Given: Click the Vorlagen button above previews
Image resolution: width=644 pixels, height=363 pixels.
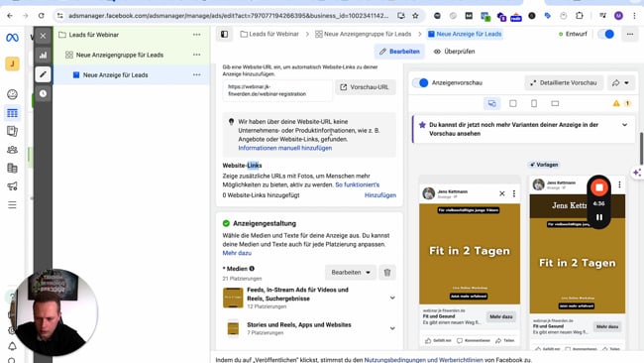Looking at the screenshot, I should pyautogui.click(x=544, y=165).
